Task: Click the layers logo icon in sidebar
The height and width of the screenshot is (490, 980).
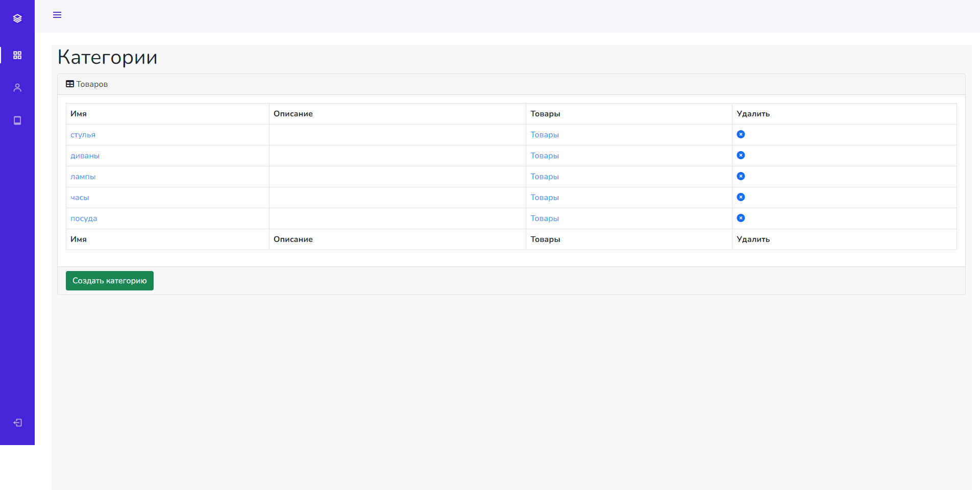Action: (x=17, y=18)
